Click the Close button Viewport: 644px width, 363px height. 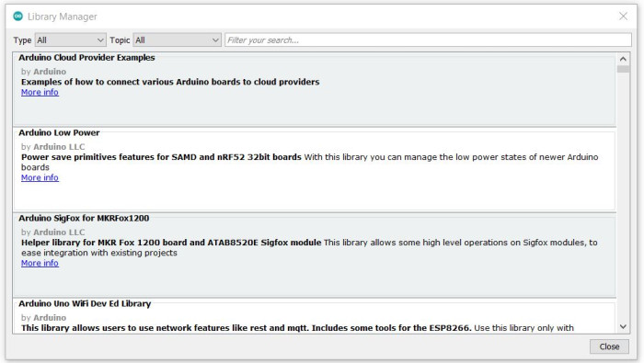click(x=609, y=346)
